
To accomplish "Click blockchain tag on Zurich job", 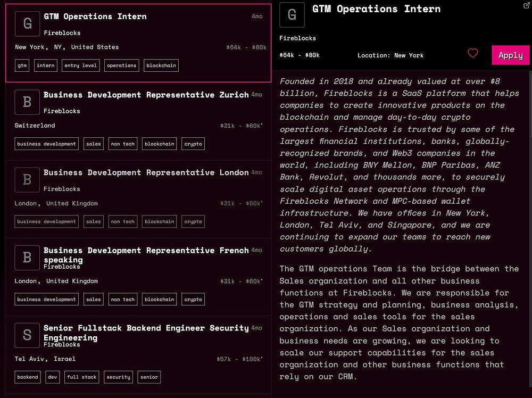I will (160, 144).
